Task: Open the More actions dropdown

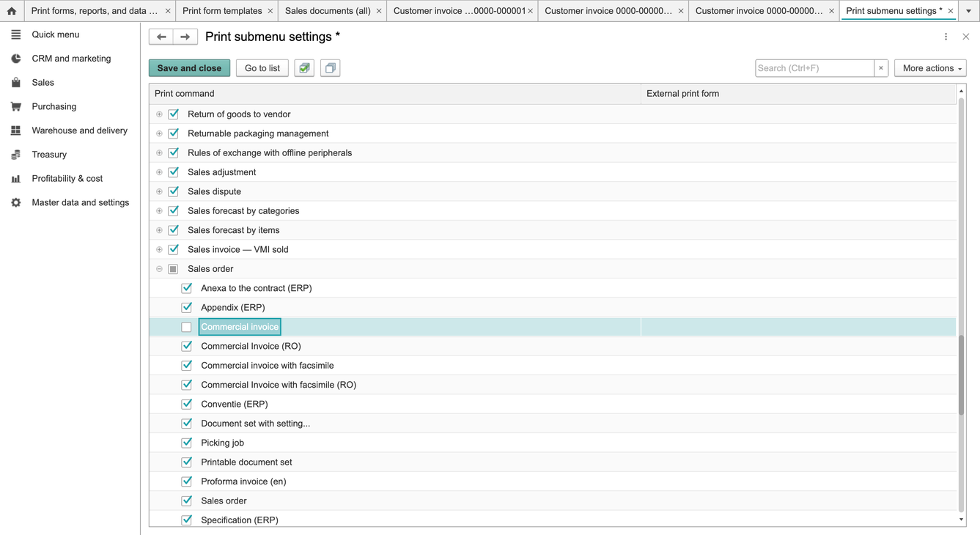Action: pos(930,68)
